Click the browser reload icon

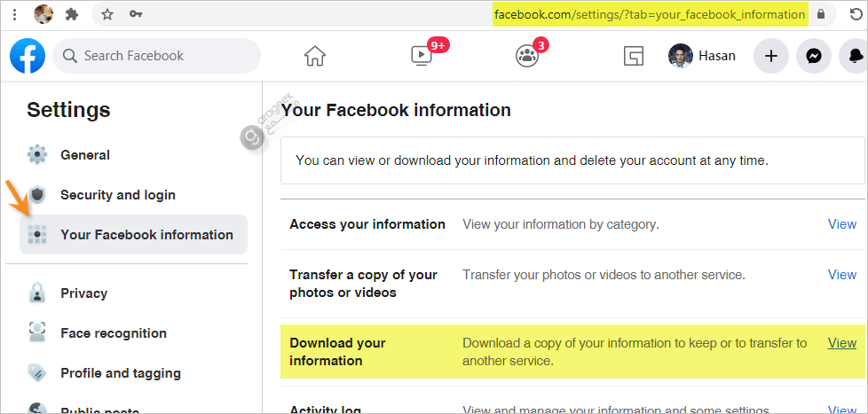[856, 14]
